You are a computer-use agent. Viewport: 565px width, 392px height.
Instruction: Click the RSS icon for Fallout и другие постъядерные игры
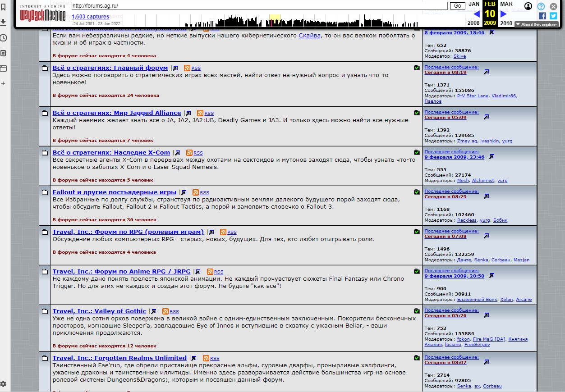pyautogui.click(x=196, y=192)
